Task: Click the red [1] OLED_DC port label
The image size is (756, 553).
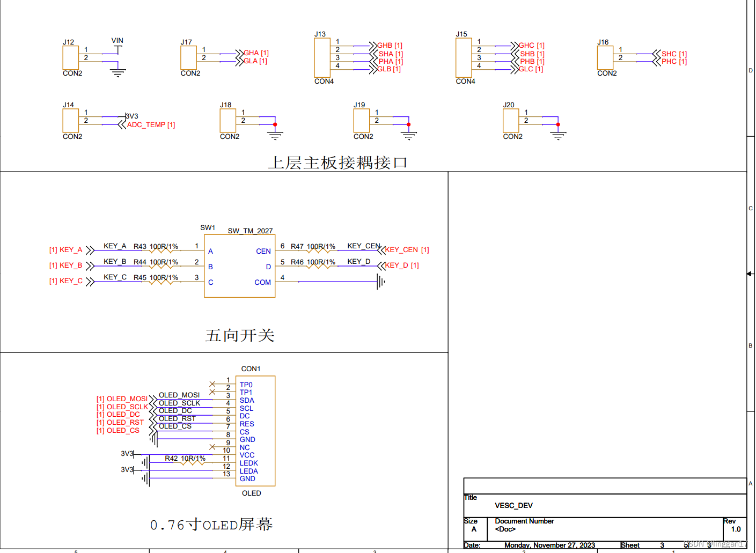Action: (x=118, y=415)
